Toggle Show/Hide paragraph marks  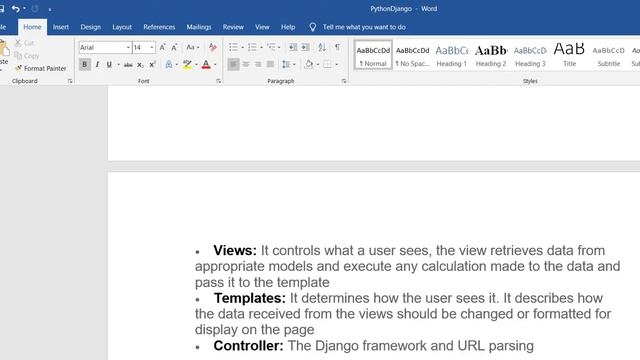pyautogui.click(x=338, y=47)
